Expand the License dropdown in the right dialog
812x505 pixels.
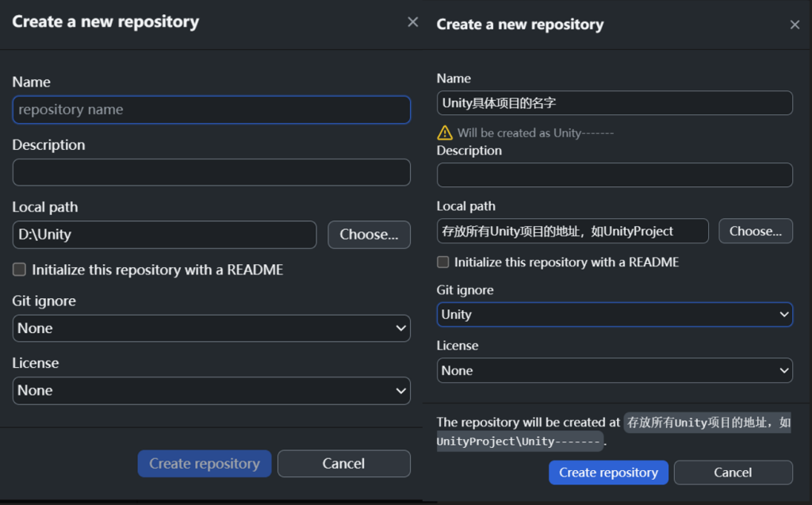[615, 370]
